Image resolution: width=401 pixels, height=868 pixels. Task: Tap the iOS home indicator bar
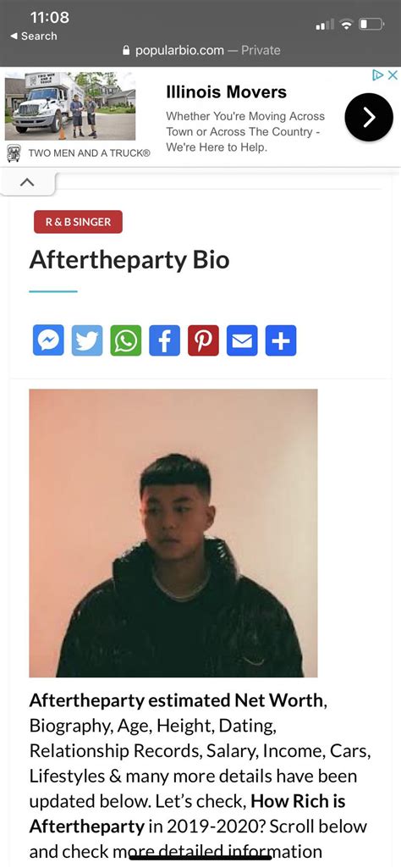pos(200,858)
